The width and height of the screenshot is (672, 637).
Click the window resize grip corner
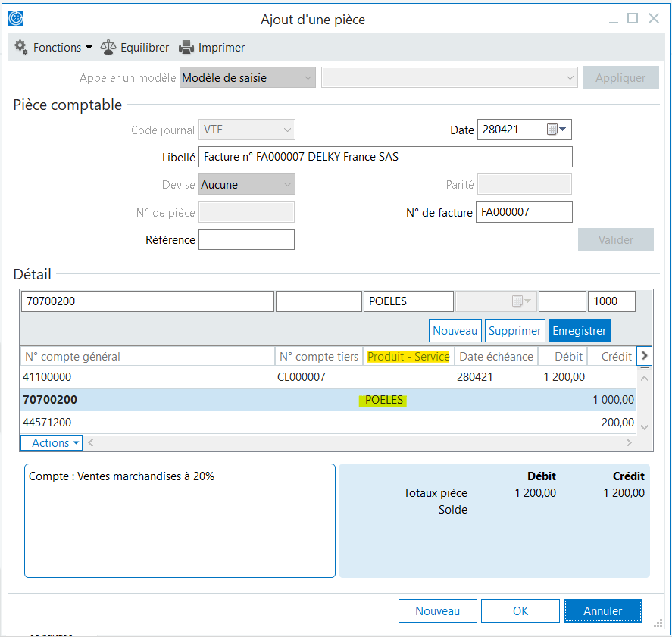point(658,623)
